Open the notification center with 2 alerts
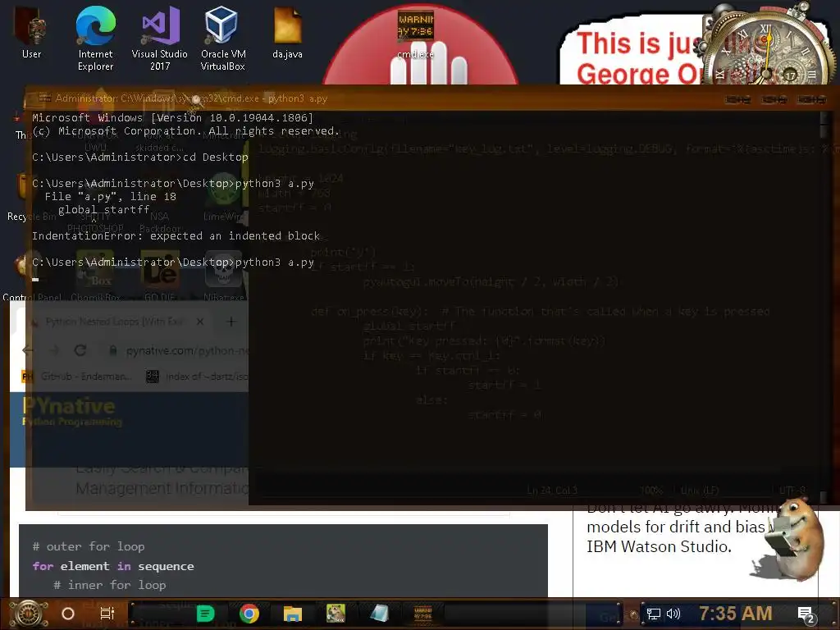The height and width of the screenshot is (630, 840). click(x=806, y=615)
